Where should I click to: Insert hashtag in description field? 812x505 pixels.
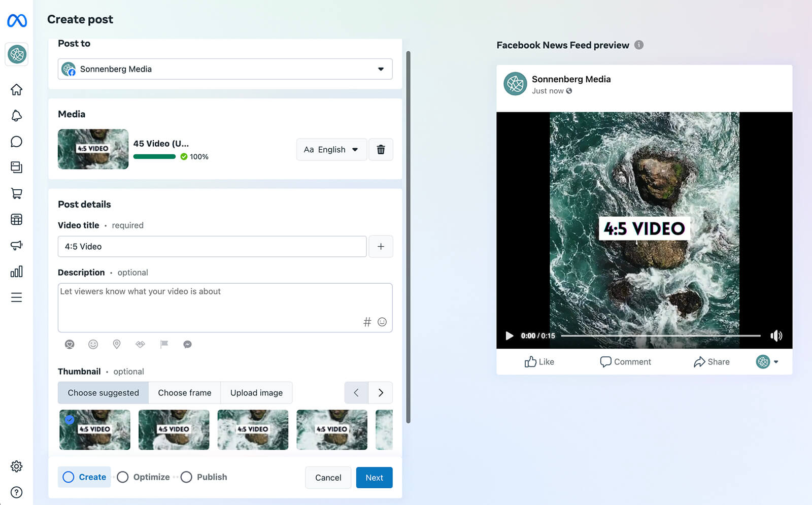coord(367,322)
